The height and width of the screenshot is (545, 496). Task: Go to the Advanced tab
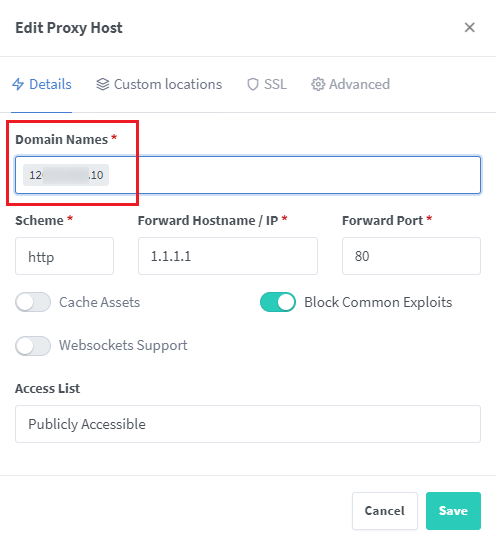350,84
